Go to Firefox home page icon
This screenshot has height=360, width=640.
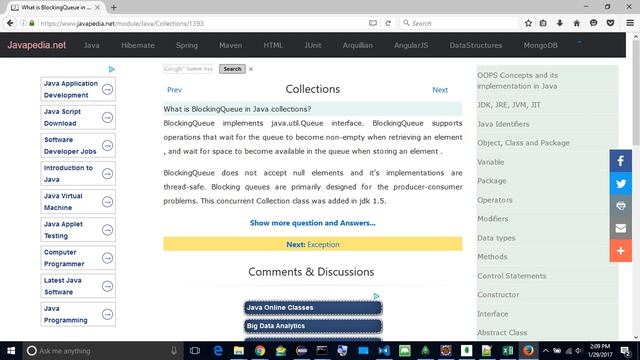pos(576,23)
